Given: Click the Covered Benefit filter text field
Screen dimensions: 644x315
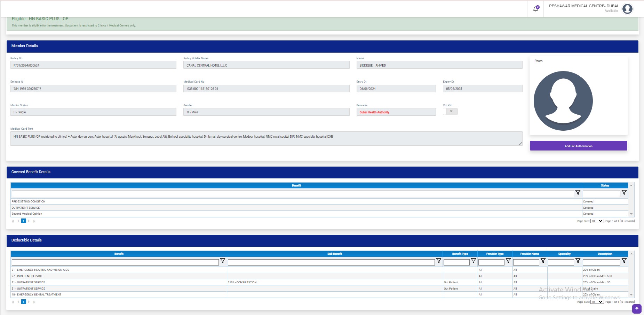Looking at the screenshot, I should coord(292,194).
